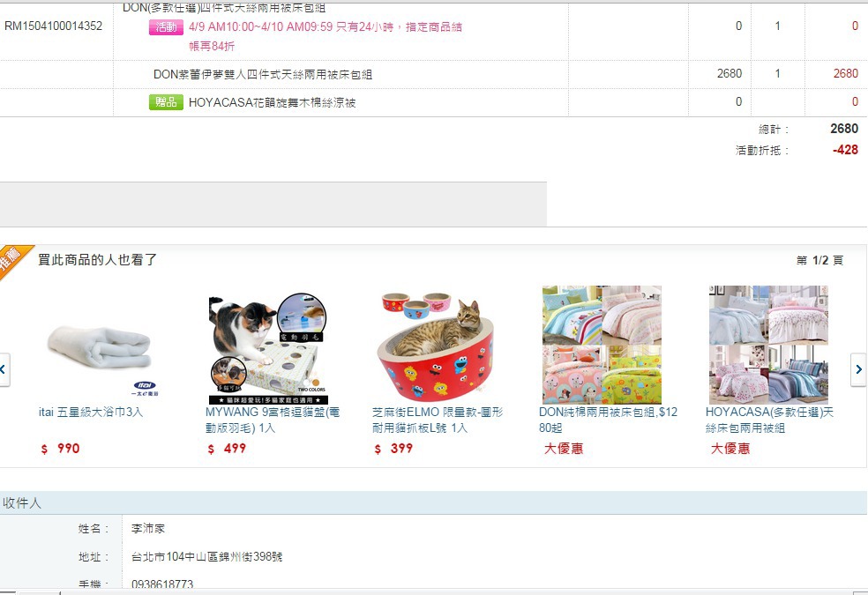Open the 芝麻街ELMO 貓抓板 product link
Image resolution: width=868 pixels, height=595 pixels.
coord(438,420)
